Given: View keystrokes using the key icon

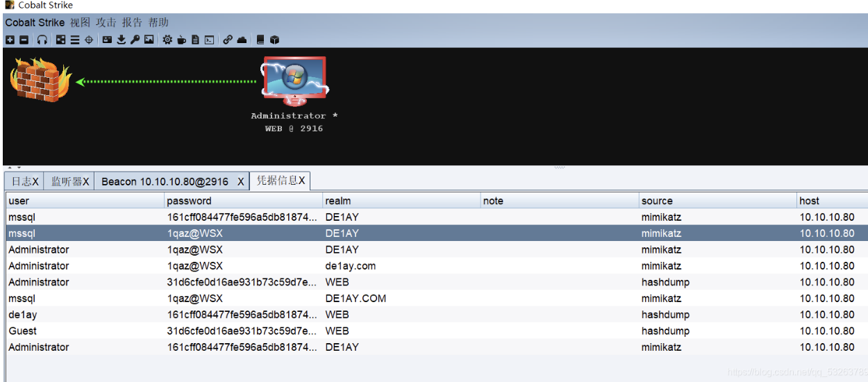Looking at the screenshot, I should [135, 40].
